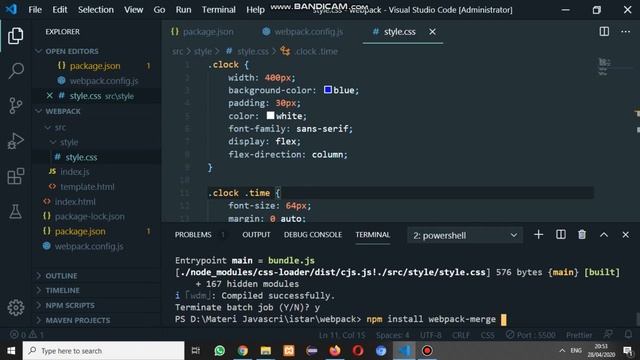Screen dimensions: 640x360
Task: Click the white color swatch in editor
Action: click(270, 116)
